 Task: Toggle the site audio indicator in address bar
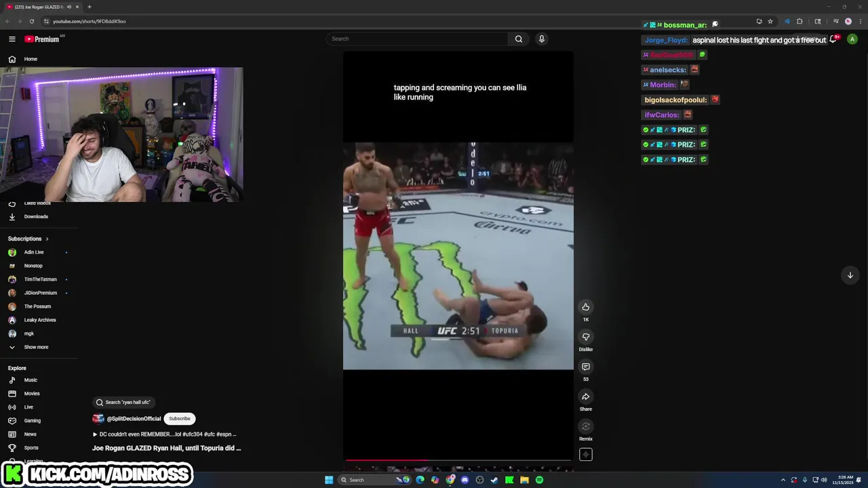coord(787,21)
